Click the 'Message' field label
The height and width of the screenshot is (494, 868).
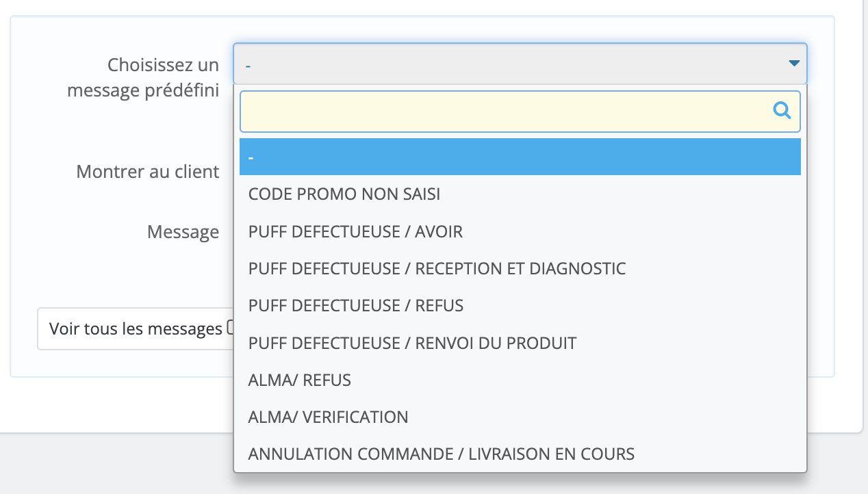[183, 232]
